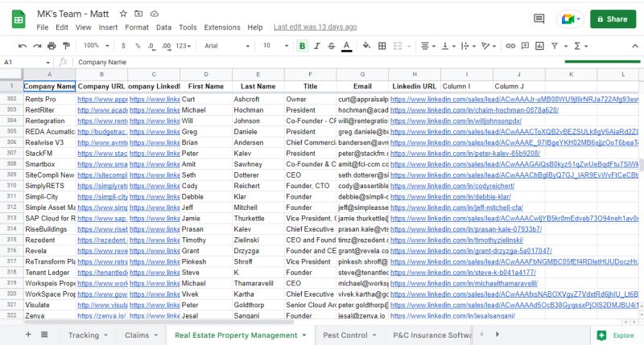Click the Create a filter icon
The height and width of the screenshot is (345, 644).
[x=555, y=46]
